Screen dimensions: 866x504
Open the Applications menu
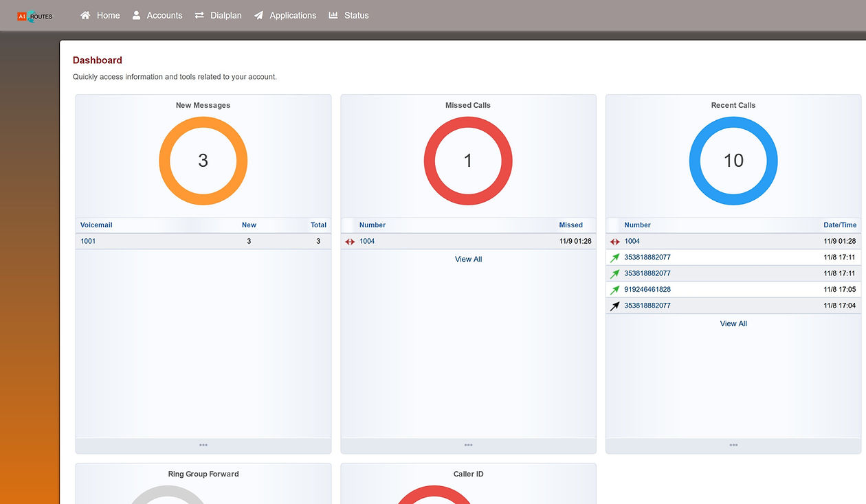click(285, 15)
